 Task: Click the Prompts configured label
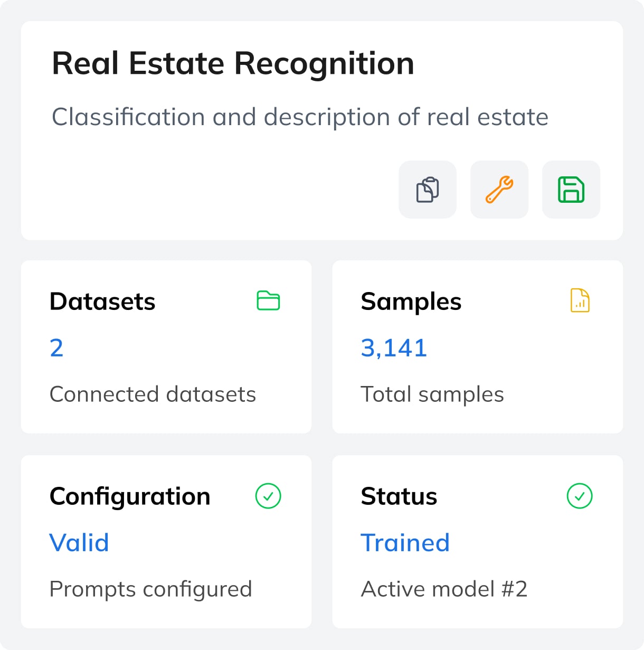click(150, 589)
